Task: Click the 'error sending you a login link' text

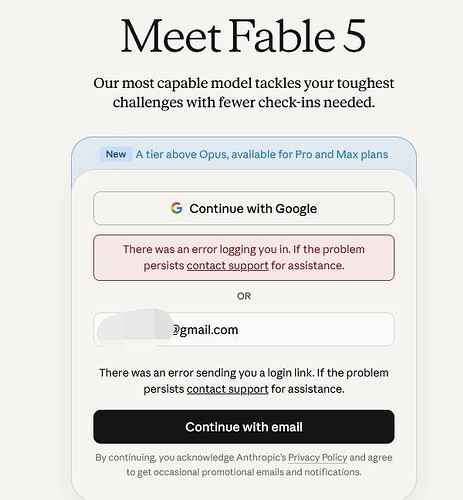Action: [x=244, y=381]
